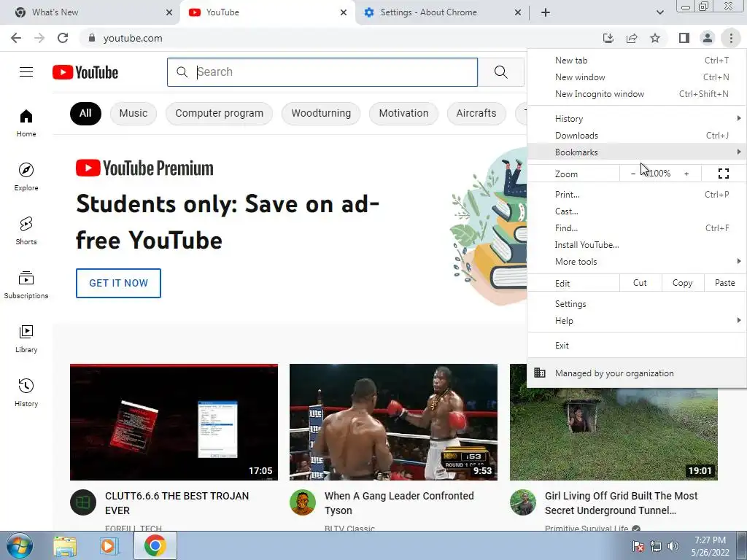This screenshot has width=747, height=560.
Task: Open Explore in the sidebar
Action: [26, 176]
